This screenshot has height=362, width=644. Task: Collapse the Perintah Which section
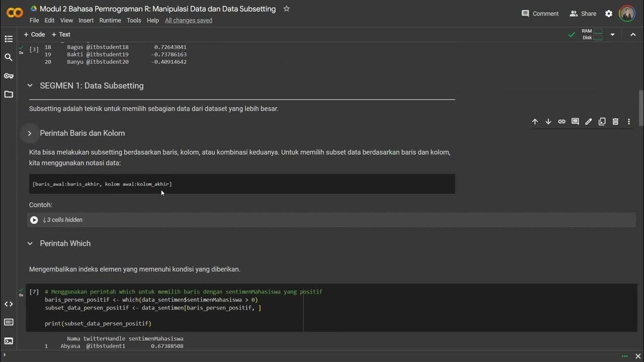(x=30, y=243)
